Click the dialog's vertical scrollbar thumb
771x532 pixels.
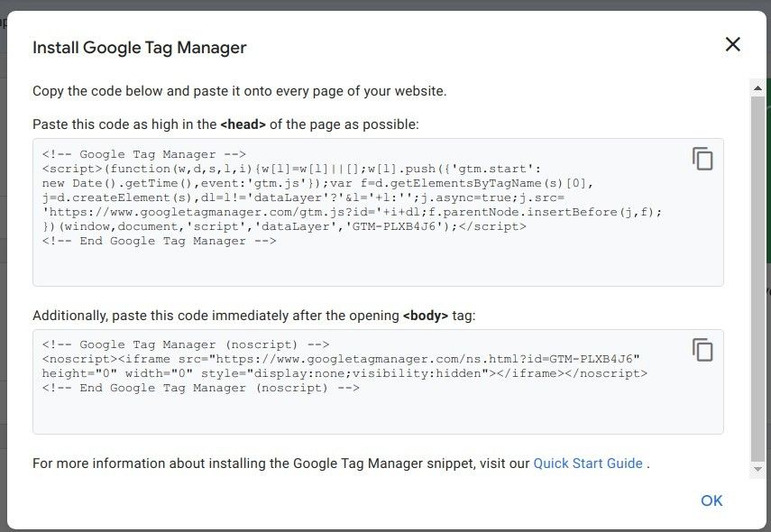click(x=757, y=278)
